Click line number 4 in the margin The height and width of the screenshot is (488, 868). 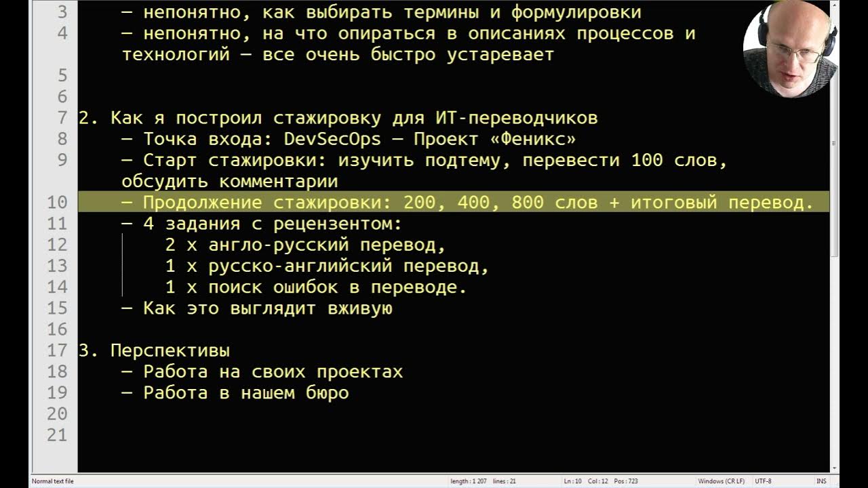pyautogui.click(x=62, y=33)
